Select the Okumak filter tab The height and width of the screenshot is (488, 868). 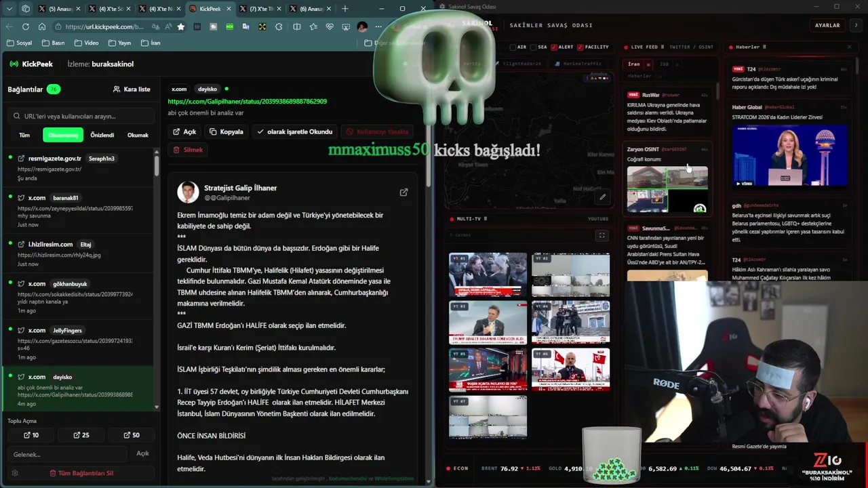pos(138,135)
